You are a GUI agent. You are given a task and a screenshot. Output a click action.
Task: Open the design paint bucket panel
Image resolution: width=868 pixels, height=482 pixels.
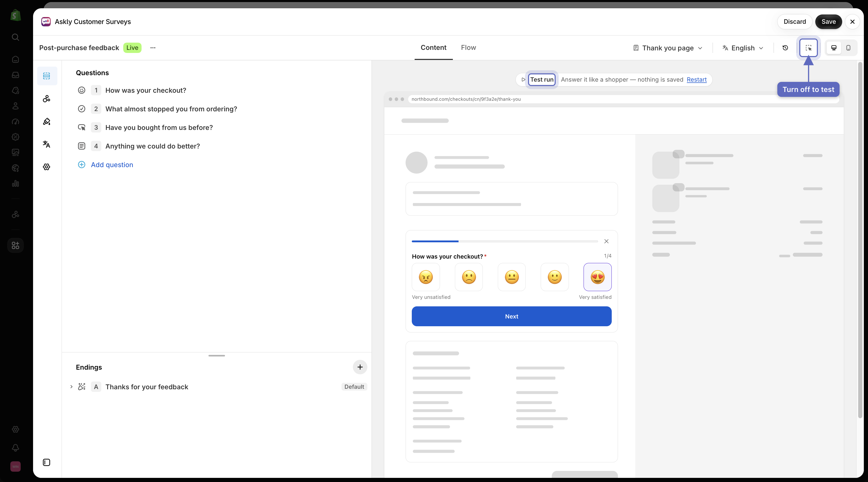tap(47, 122)
